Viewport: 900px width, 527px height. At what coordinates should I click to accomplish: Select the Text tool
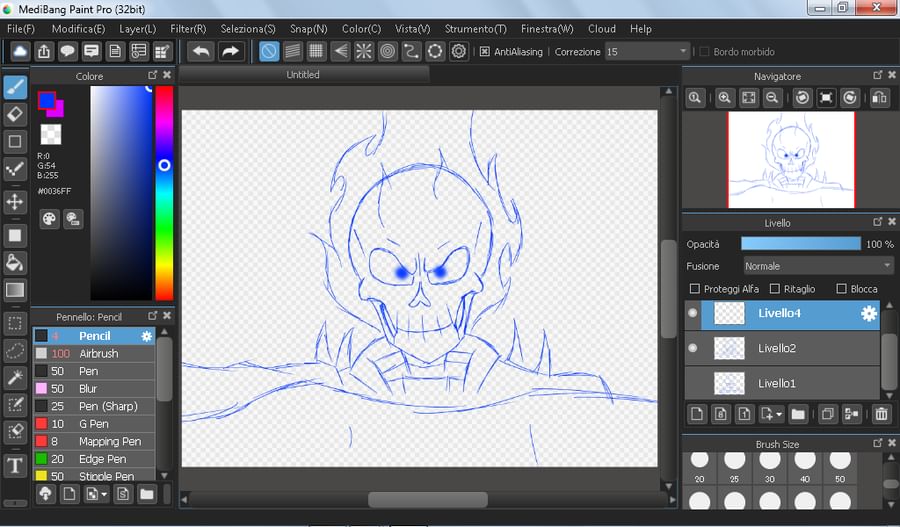click(15, 466)
